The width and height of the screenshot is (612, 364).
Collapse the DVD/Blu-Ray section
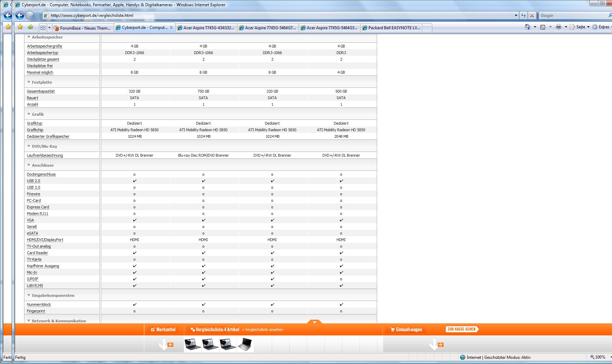(29, 146)
